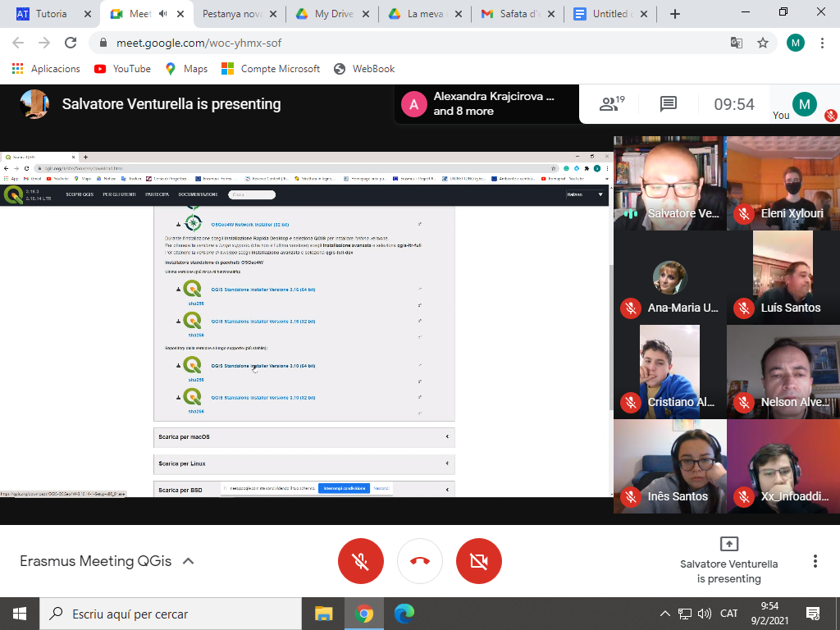
Task: Switch to the My Drive tab
Action: coord(333,14)
